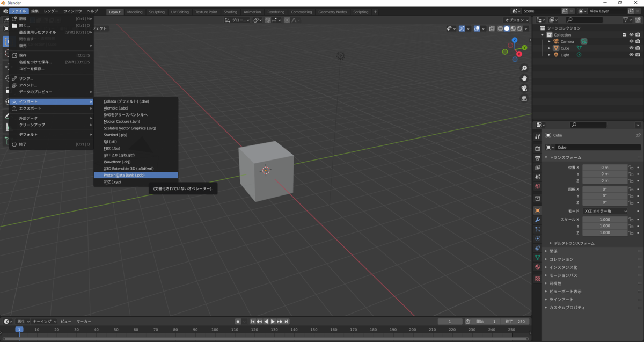Open the 編集 menu in menu bar
This screenshot has height=342, width=644.
point(34,11)
